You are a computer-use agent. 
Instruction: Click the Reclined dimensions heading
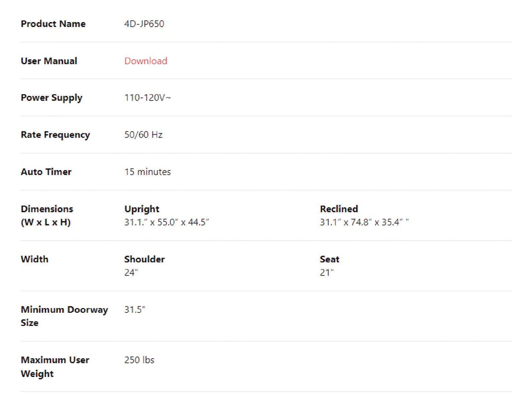click(x=339, y=209)
